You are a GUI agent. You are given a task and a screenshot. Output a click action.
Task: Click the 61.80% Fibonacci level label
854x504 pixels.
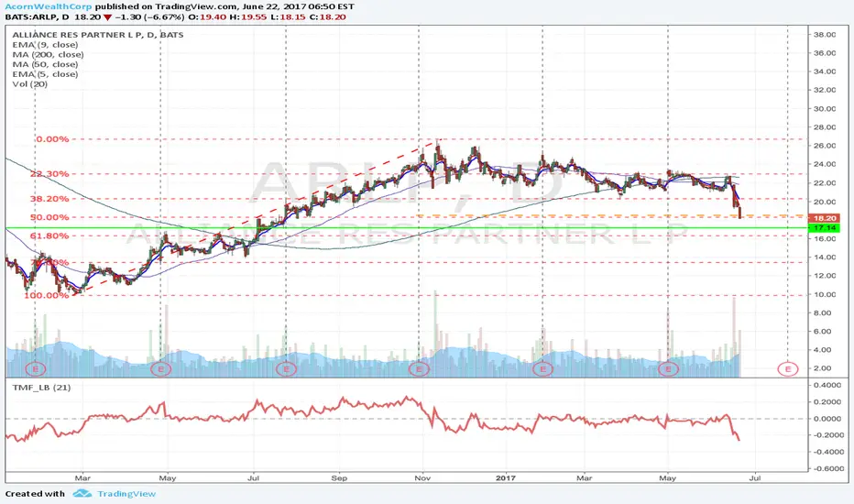[49, 236]
